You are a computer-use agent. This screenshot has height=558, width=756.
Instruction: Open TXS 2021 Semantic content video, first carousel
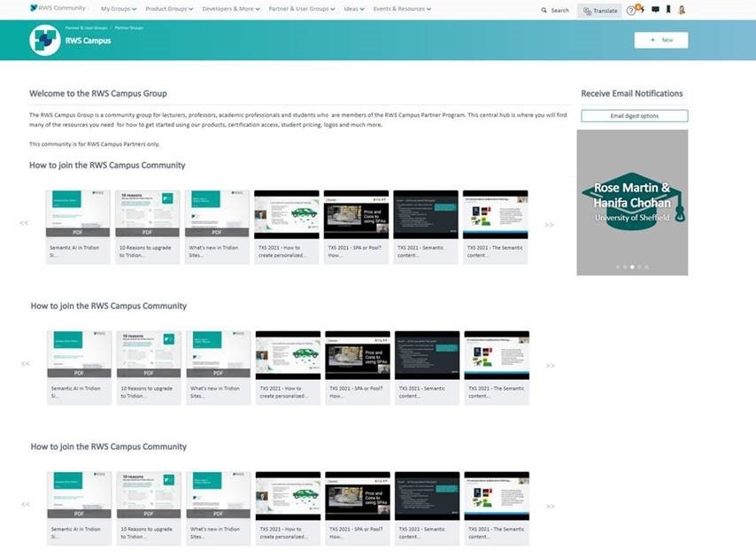coord(426,227)
